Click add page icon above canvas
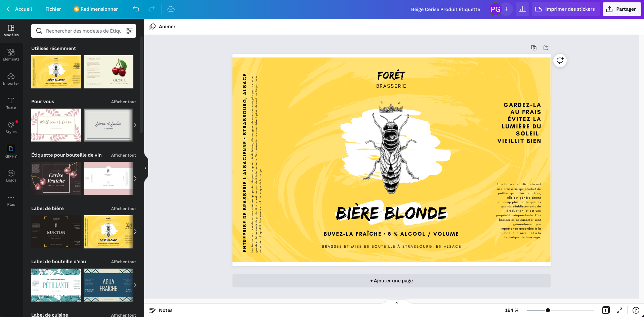The image size is (644, 317). (x=546, y=47)
